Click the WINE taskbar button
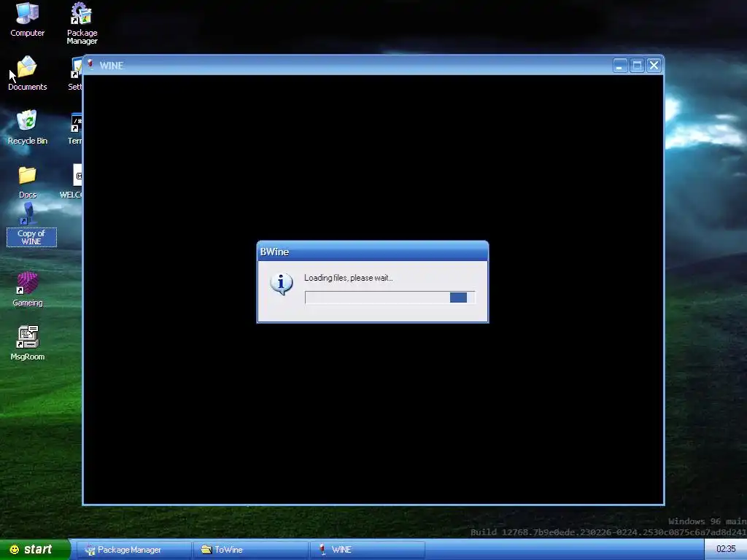This screenshot has width=747, height=560. pyautogui.click(x=368, y=550)
